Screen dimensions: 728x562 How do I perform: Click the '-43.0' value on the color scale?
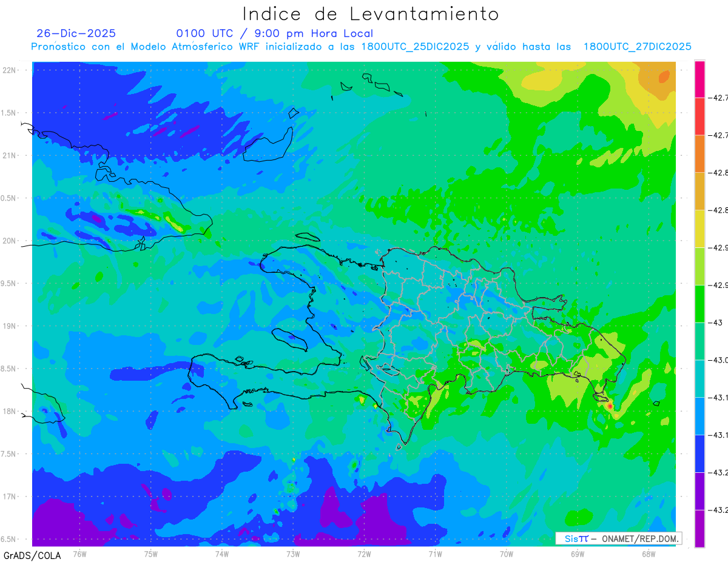pyautogui.click(x=719, y=360)
